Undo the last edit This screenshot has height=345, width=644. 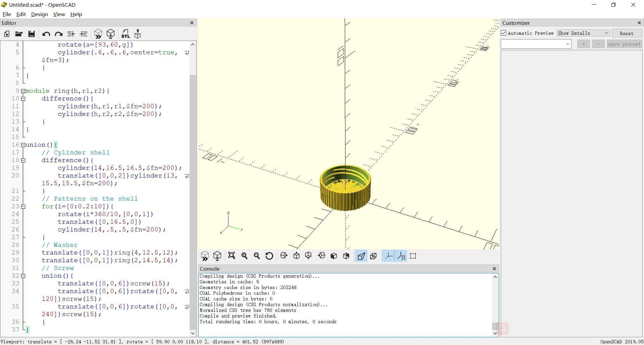(x=46, y=34)
